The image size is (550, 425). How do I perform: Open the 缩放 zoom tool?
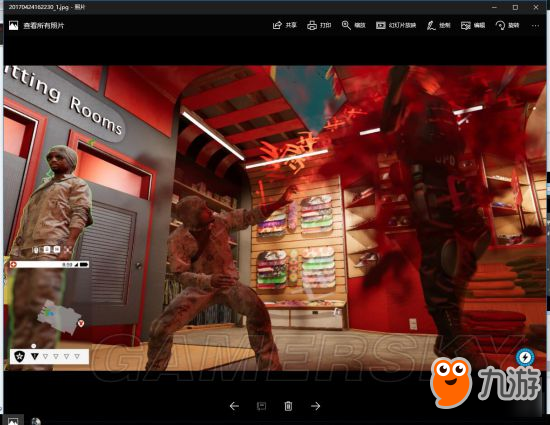click(354, 25)
